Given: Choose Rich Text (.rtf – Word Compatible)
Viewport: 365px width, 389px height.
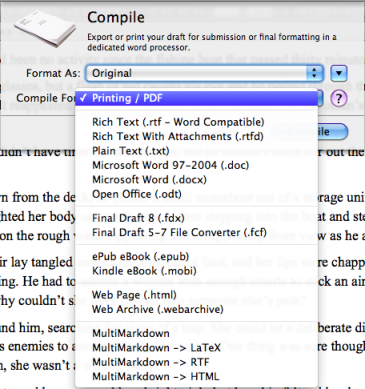Looking at the screenshot, I should [x=197, y=122].
